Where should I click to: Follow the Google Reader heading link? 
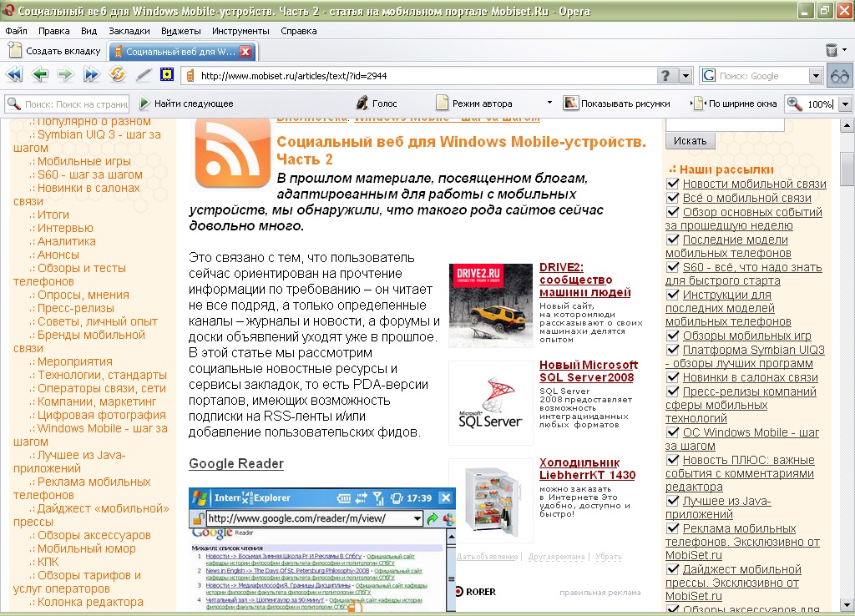coord(236,463)
